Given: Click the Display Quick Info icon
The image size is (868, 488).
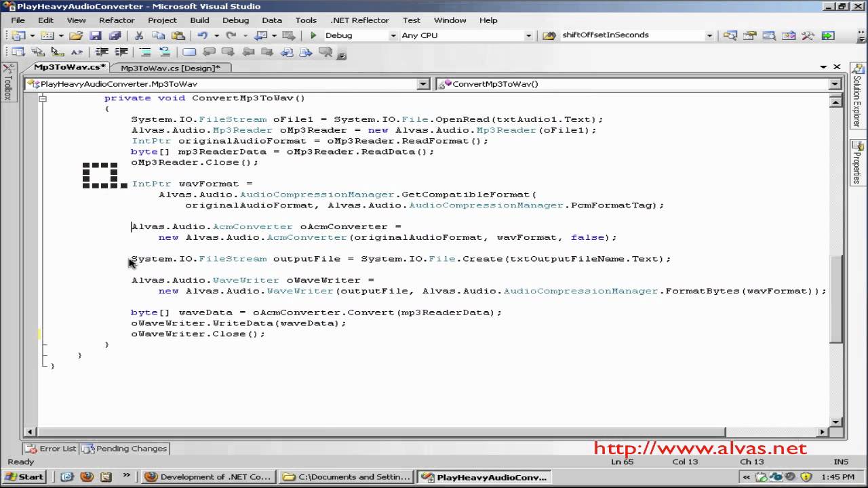Looking at the screenshot, I should tap(57, 52).
